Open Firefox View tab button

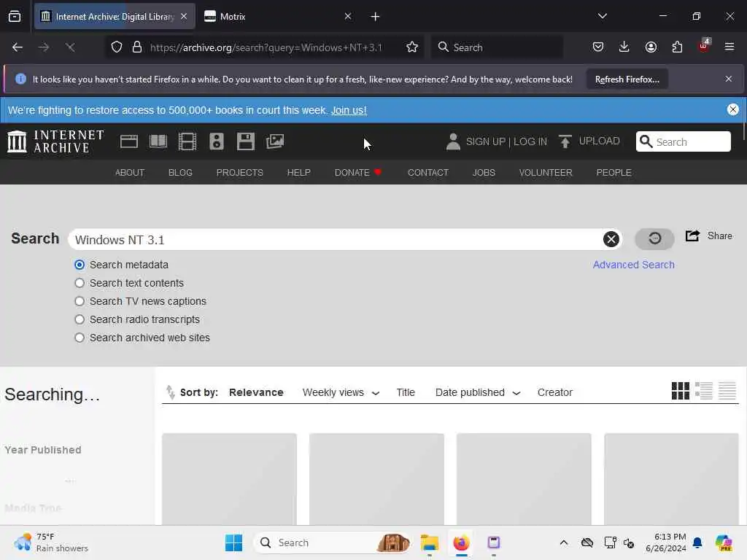15,17
